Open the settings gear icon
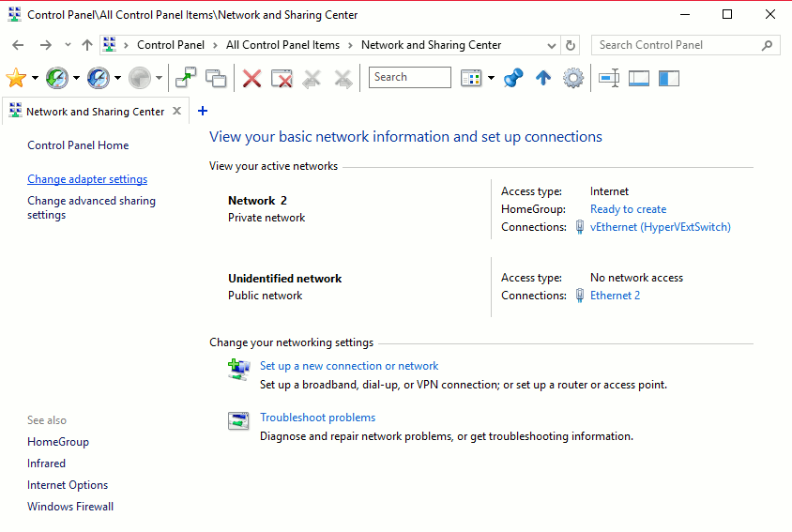The image size is (792, 532). (573, 78)
